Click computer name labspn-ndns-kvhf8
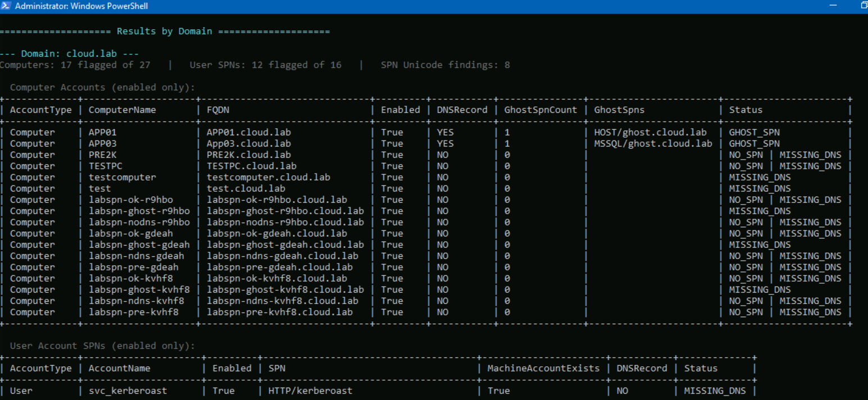868x400 pixels. pos(136,301)
